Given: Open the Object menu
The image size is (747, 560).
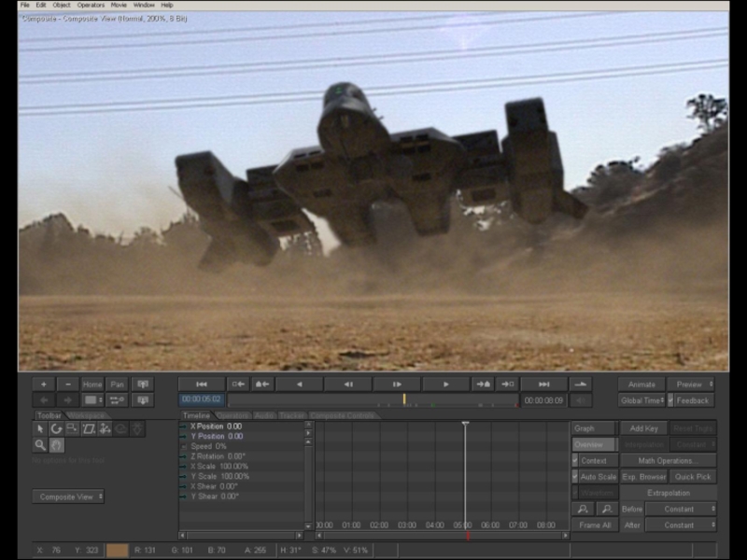Looking at the screenshot, I should (x=62, y=6).
